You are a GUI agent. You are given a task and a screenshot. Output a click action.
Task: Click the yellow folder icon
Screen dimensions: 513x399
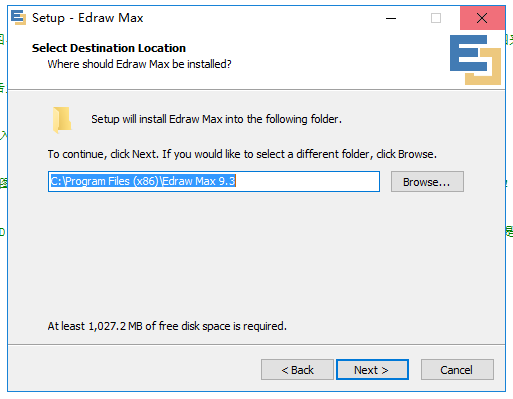point(62,120)
